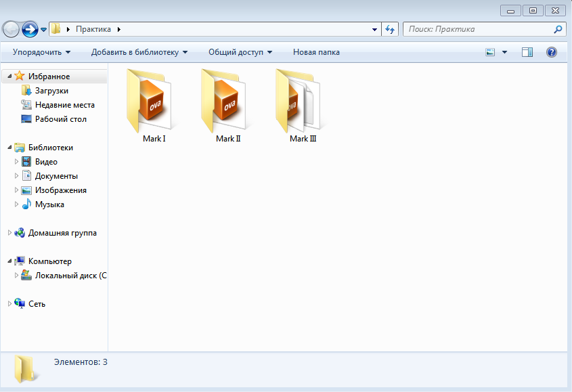The image size is (572, 392).
Task: Click the Refresh button
Action: (x=390, y=29)
